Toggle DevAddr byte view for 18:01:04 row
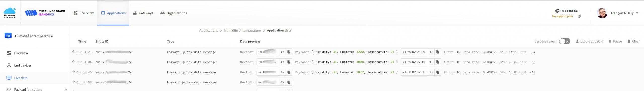This screenshot has width=644, height=91. pyautogui.click(x=282, y=62)
